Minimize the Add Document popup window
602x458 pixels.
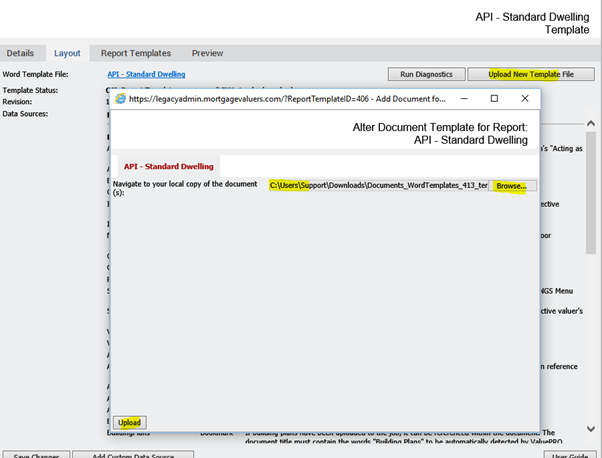[x=464, y=99]
